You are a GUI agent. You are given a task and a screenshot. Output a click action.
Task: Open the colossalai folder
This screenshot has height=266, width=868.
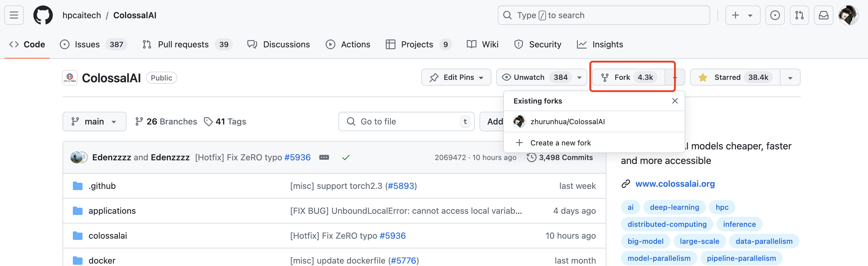[x=108, y=236]
